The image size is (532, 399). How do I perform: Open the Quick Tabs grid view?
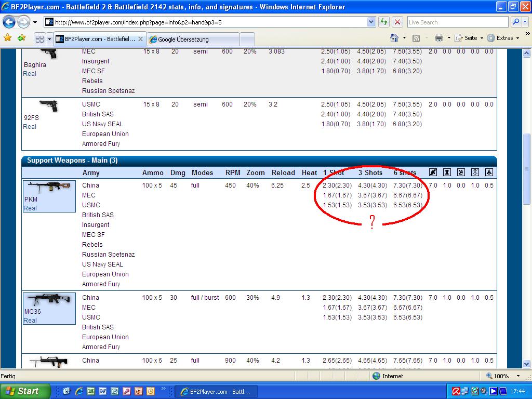(39, 39)
